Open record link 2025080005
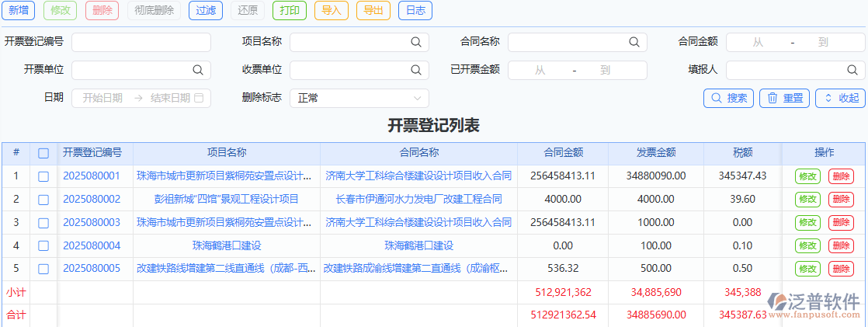This screenshot has height=327, width=868. [92, 269]
